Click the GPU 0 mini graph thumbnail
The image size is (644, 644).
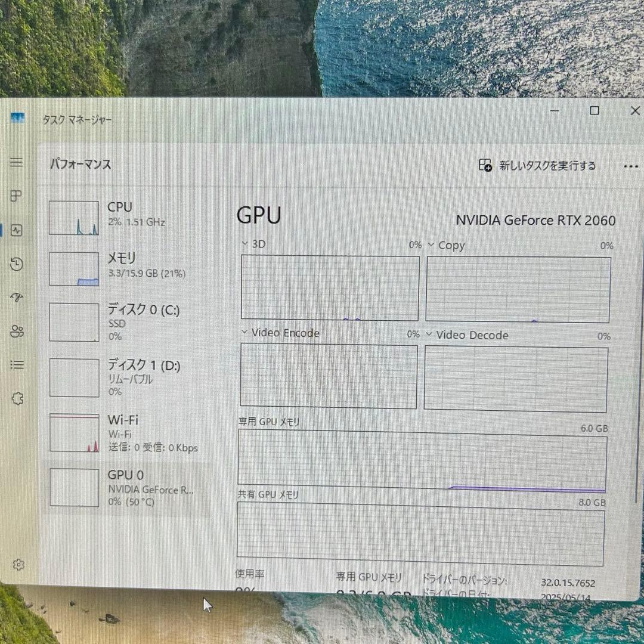click(x=73, y=487)
